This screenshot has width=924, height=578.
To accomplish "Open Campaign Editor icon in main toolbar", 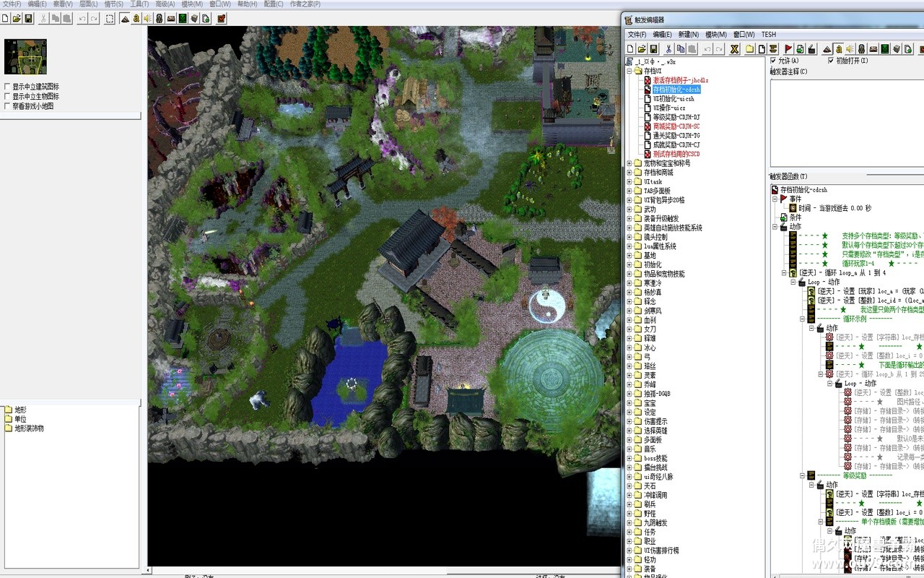I will tap(171, 18).
